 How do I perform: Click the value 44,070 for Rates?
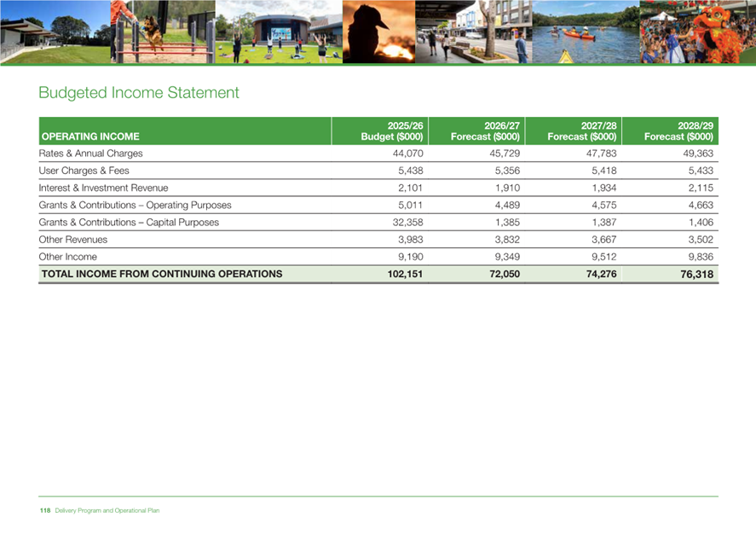[x=408, y=154]
